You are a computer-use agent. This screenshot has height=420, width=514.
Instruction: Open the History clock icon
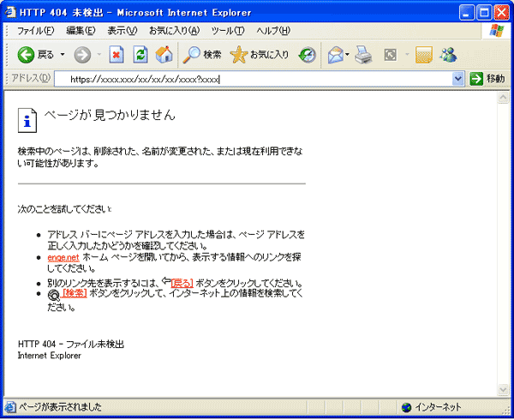tap(308, 54)
